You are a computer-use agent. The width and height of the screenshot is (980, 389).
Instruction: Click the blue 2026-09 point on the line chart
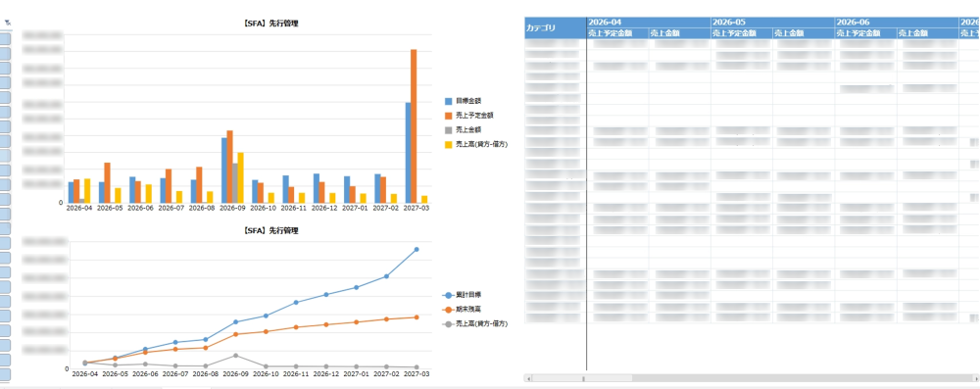235,322
